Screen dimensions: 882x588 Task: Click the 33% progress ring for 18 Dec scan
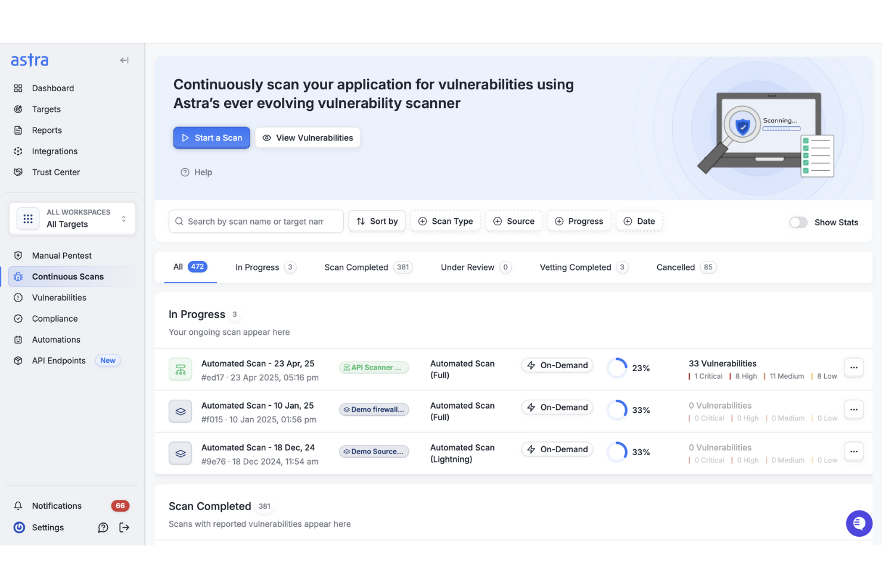point(617,452)
